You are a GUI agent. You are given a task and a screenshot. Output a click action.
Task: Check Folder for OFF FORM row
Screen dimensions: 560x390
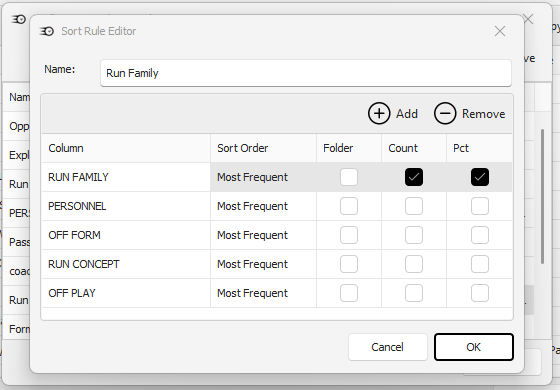click(x=349, y=235)
